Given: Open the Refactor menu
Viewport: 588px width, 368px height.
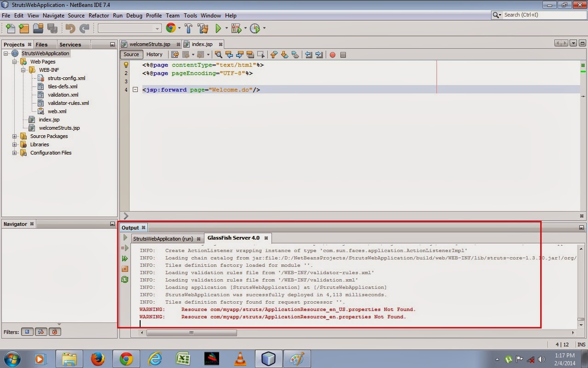Looking at the screenshot, I should click(99, 15).
